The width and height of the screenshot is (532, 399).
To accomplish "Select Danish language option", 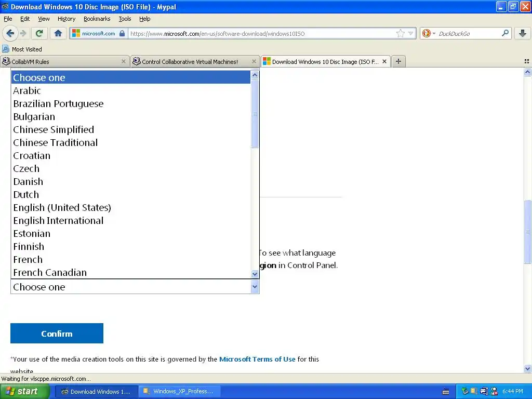I will click(131, 181).
